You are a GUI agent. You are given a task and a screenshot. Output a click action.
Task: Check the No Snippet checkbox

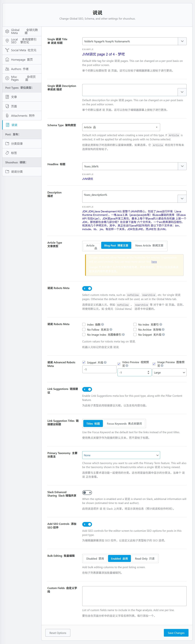point(135,335)
